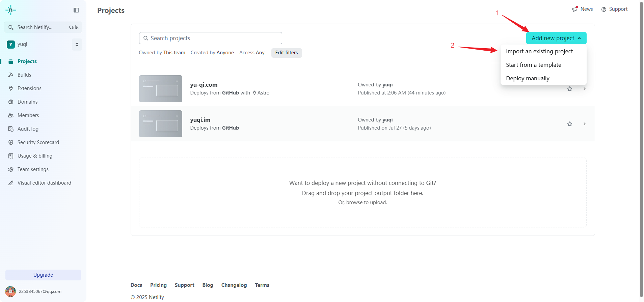Click the Netlify logo icon

(11, 10)
